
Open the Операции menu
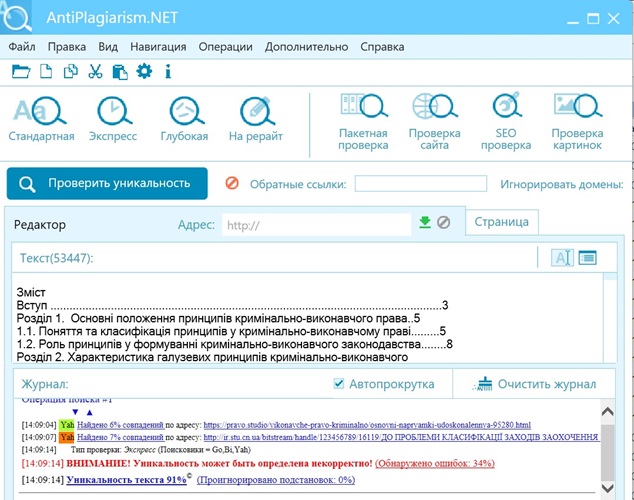[225, 47]
